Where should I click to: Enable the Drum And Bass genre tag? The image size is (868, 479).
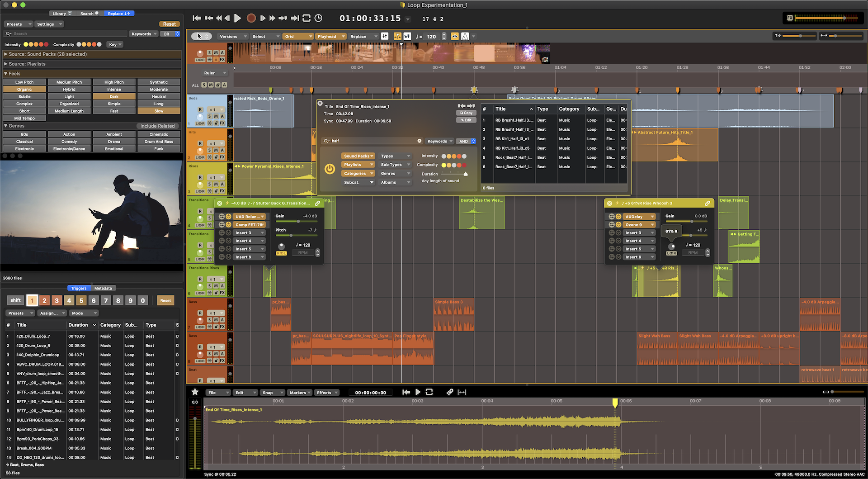[159, 142]
